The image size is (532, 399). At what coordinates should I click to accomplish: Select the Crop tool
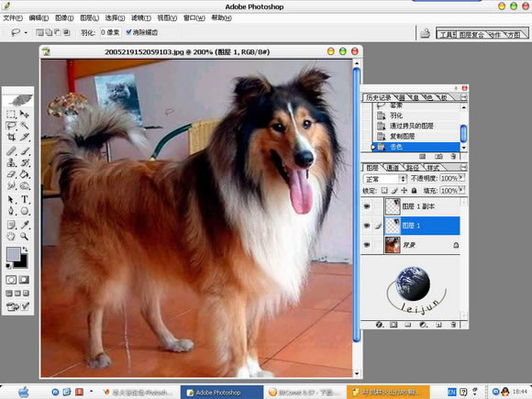coord(11,138)
